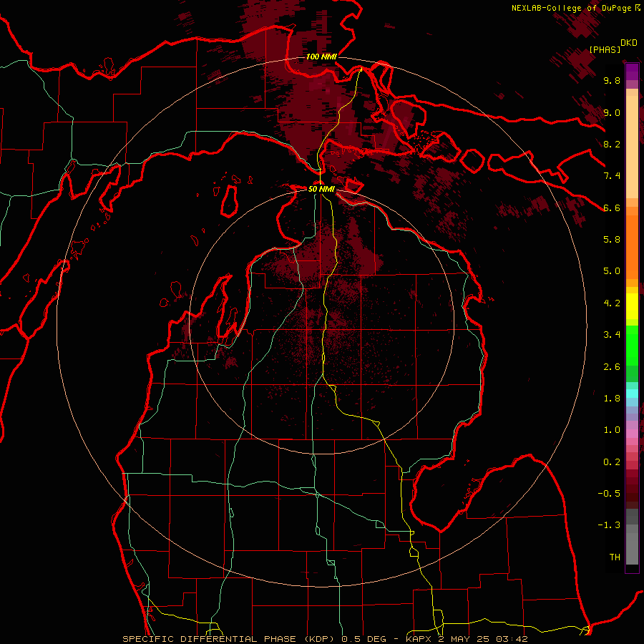
Task: Click the 9.8 value on the color scale
Action: tap(612, 80)
